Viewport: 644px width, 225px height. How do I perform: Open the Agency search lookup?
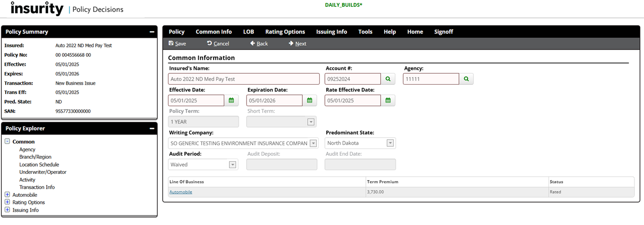point(466,79)
